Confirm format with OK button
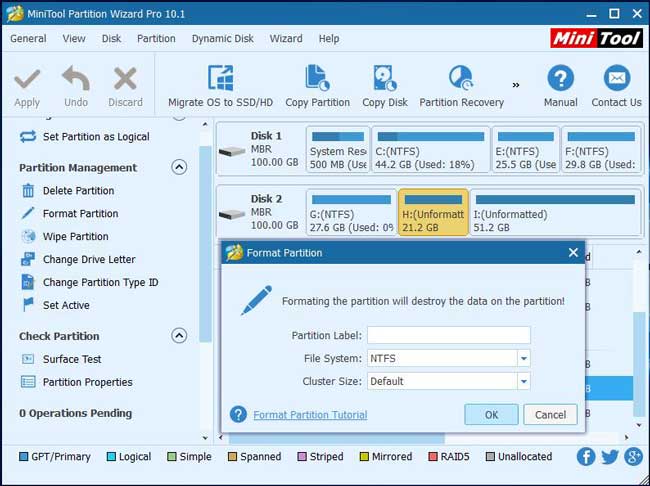650x486 pixels. (x=491, y=415)
